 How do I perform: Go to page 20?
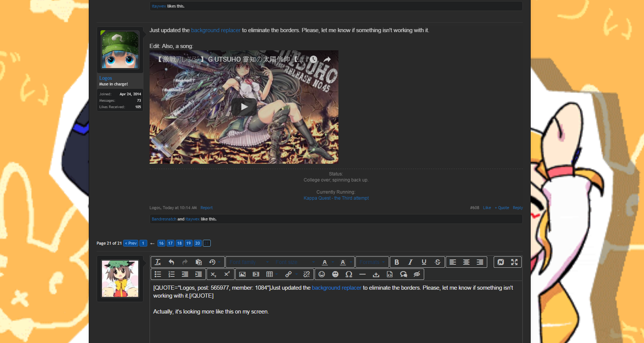[x=198, y=243]
